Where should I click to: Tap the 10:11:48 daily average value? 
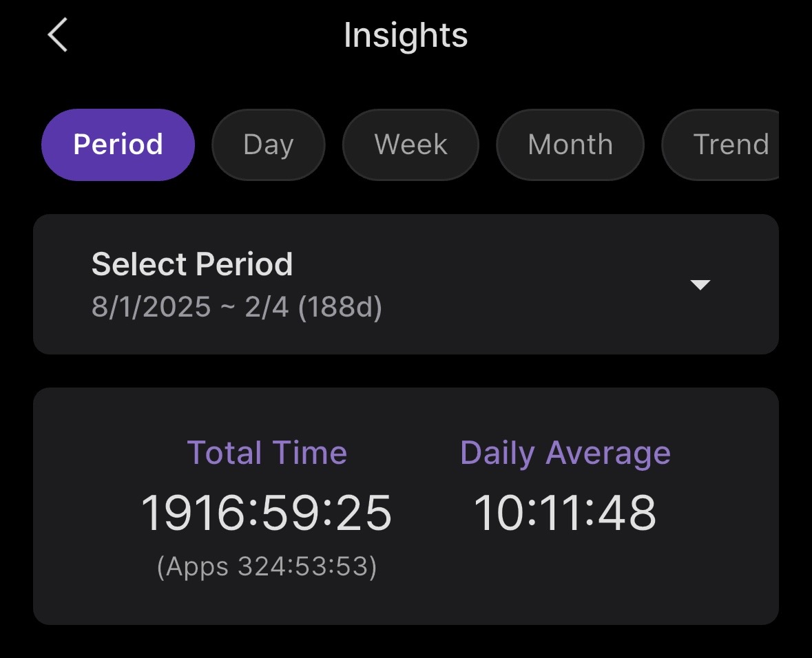pos(565,513)
